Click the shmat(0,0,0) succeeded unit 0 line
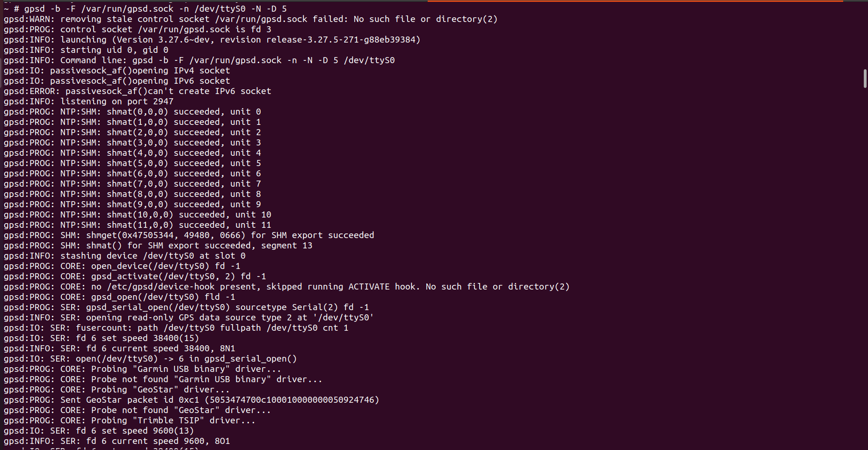This screenshot has width=868, height=450. click(x=132, y=112)
